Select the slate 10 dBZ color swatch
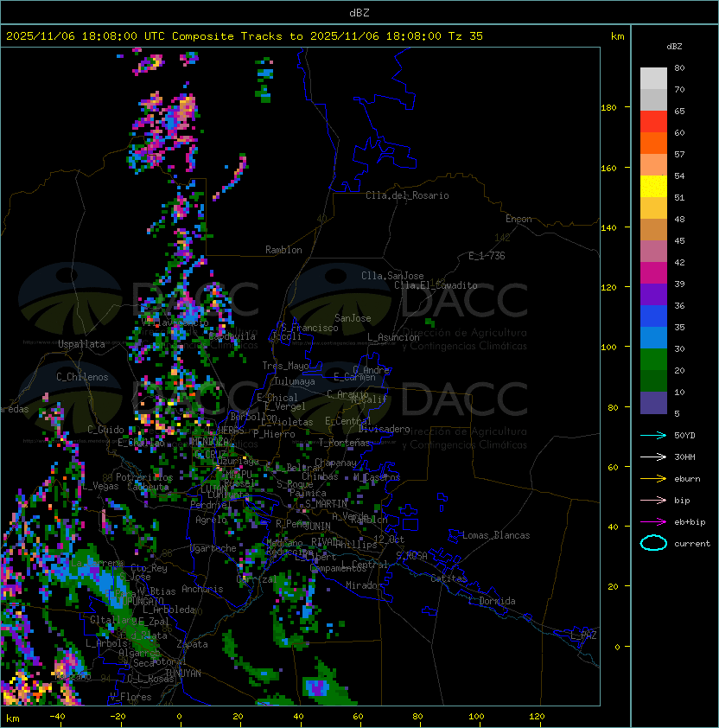The width and height of the screenshot is (719, 728). tap(653, 403)
